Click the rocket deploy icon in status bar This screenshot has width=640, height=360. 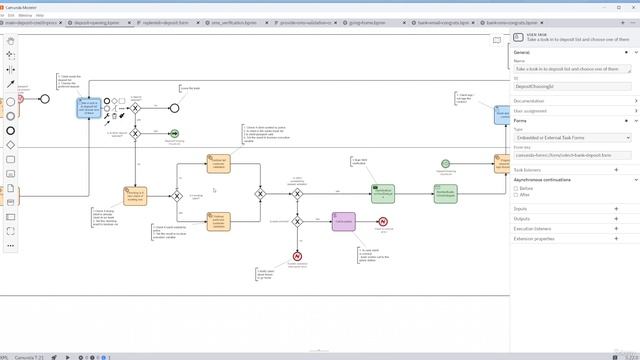tap(54, 357)
